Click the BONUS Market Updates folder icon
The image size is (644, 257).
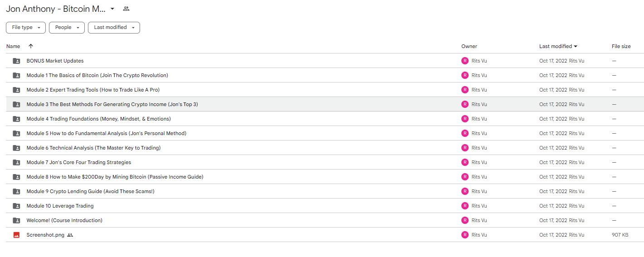pos(16,61)
